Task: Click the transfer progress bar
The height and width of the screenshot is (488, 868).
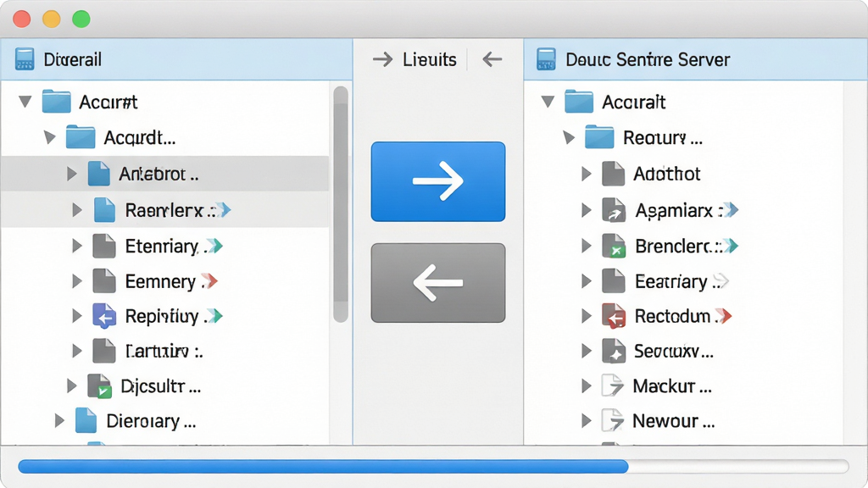Action: pos(433,467)
